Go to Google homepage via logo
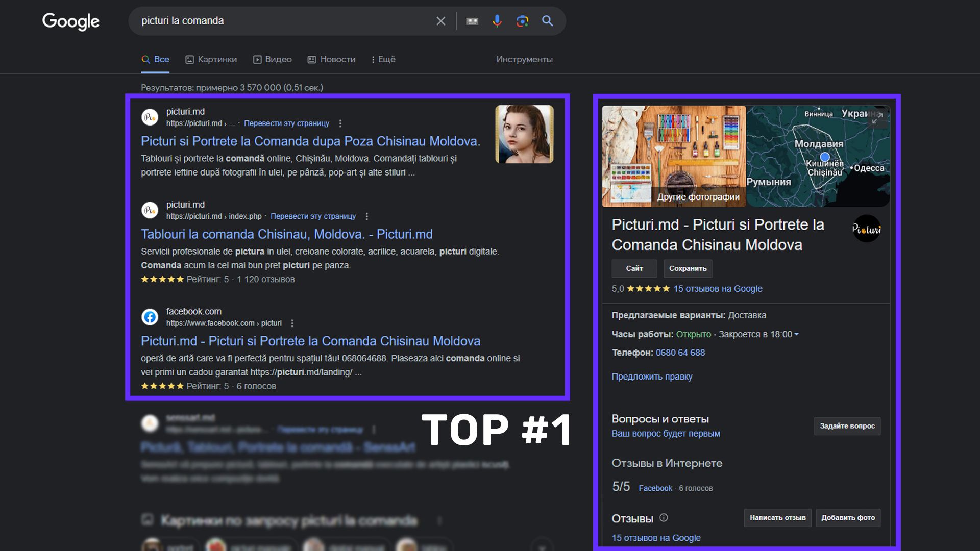The height and width of the screenshot is (551, 980). point(70,21)
